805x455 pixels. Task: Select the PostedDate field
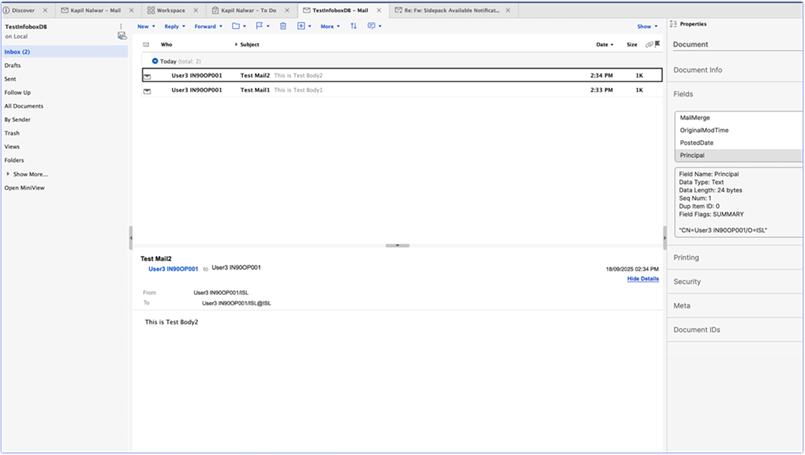pyautogui.click(x=738, y=143)
